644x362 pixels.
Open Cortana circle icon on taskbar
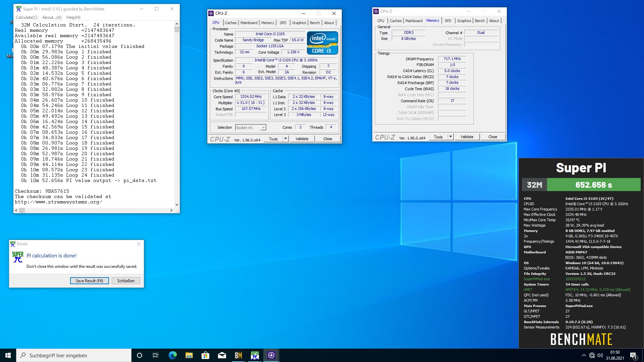[x=140, y=355]
